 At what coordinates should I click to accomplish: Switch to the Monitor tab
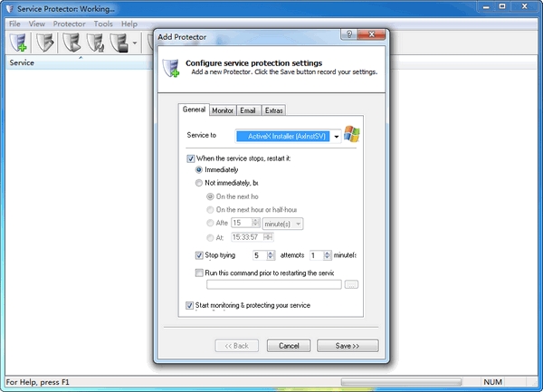pos(223,110)
